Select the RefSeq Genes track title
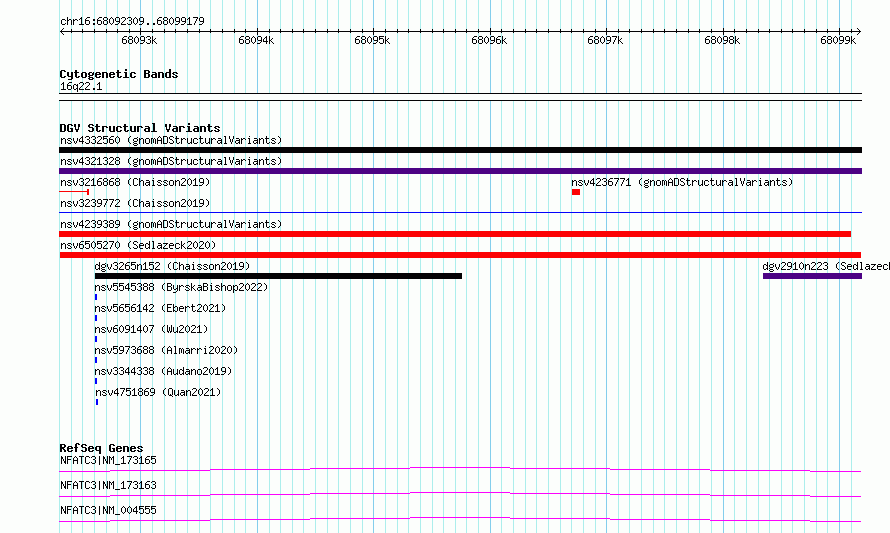The image size is (890, 533). [101, 448]
